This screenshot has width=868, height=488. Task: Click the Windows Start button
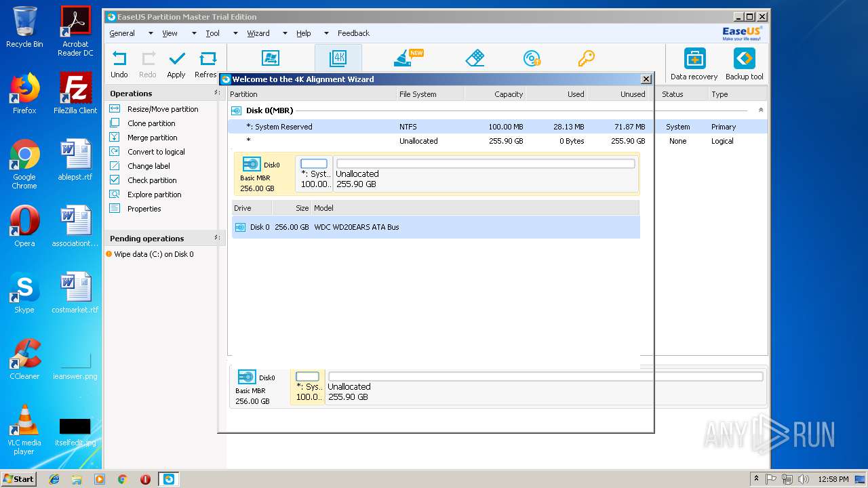coord(18,479)
